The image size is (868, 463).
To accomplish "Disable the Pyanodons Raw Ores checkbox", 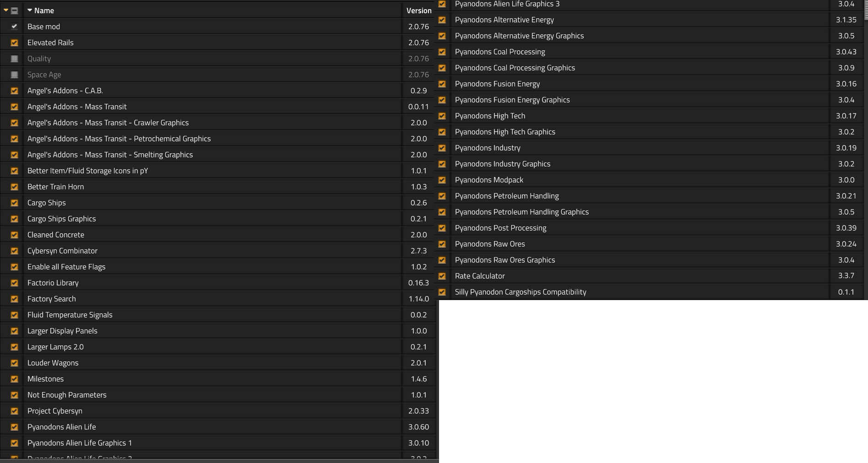I will pos(442,244).
